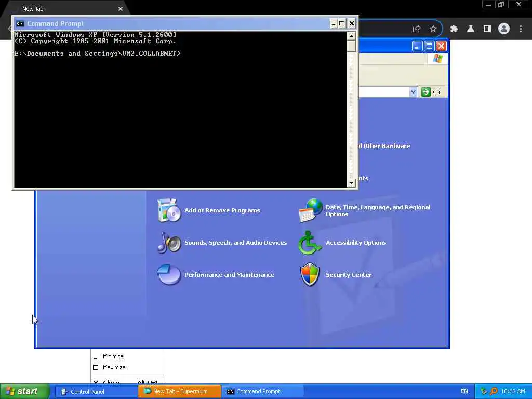The width and height of the screenshot is (532, 399).
Task: Click Command Prompt scrollbar up arrow
Action: [x=351, y=36]
